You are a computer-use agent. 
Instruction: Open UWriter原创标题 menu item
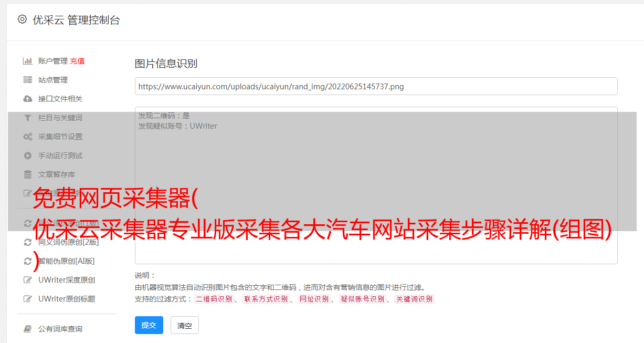click(67, 299)
